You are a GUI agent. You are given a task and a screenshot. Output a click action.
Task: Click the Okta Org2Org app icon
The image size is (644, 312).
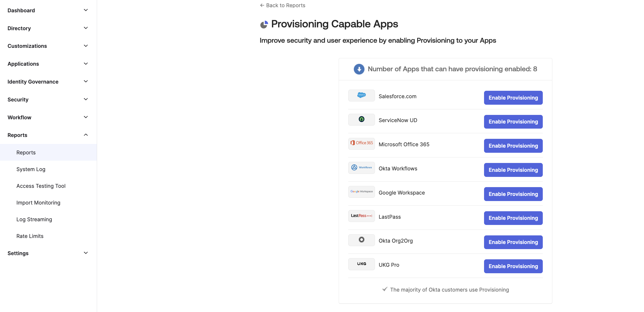click(x=361, y=240)
